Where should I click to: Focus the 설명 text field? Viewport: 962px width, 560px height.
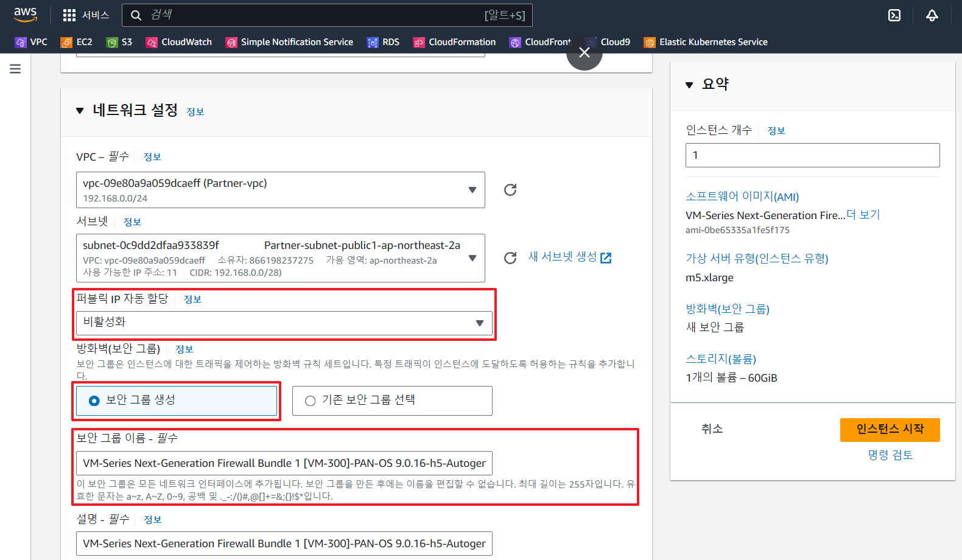pos(284,544)
